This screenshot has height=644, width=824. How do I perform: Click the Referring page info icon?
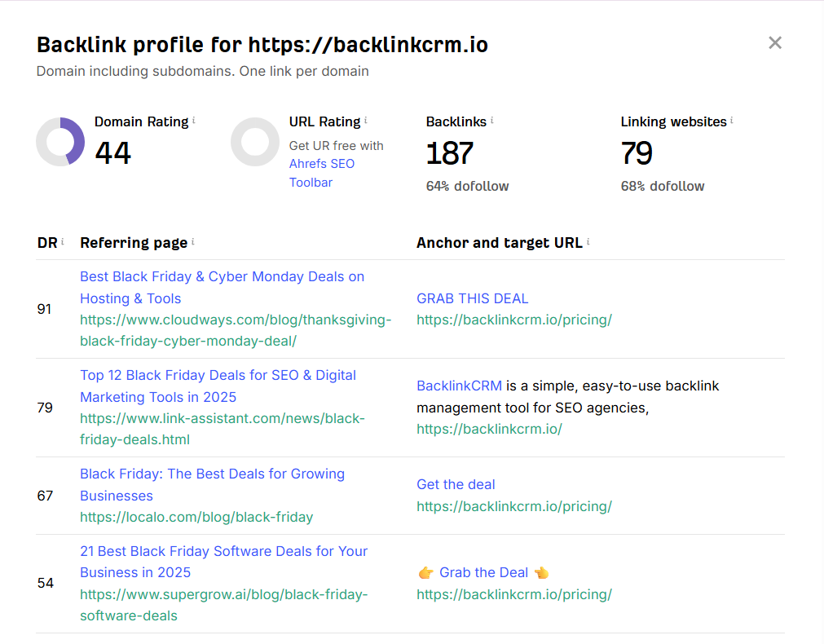(193, 242)
